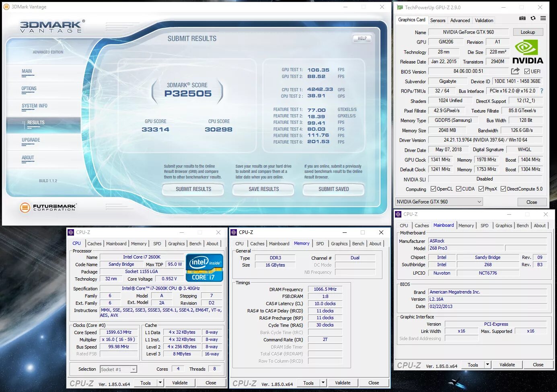Click the 3DMark Vantage title bar icon
557x392 pixels.
pyautogui.click(x=6, y=7)
